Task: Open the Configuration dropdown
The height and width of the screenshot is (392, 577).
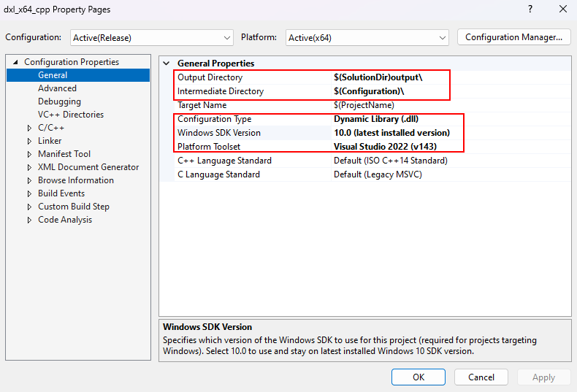Action: 152,37
